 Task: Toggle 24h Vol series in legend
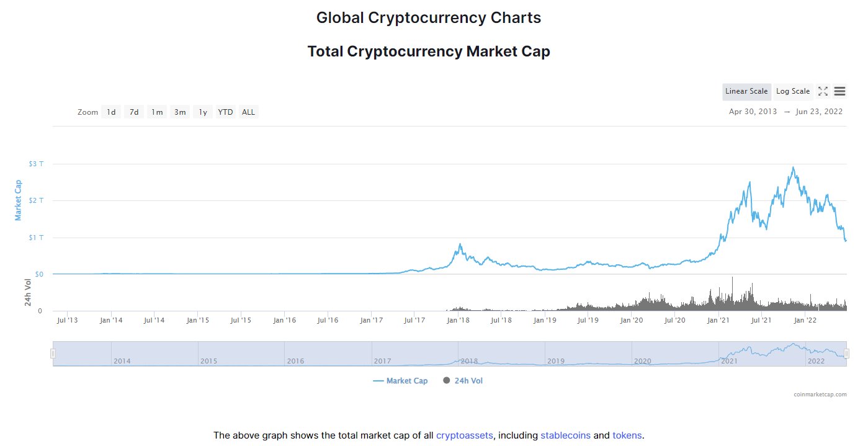463,381
